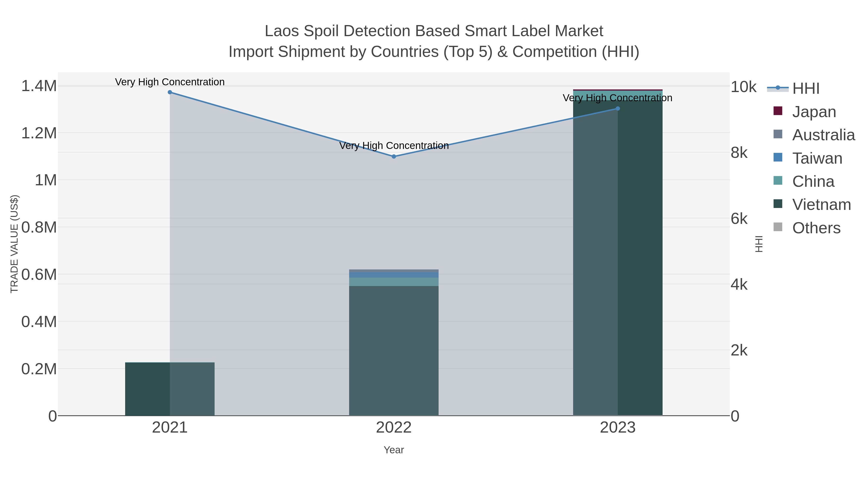
Task: Click the 2023 Very High Concentration annotation
Action: point(618,98)
